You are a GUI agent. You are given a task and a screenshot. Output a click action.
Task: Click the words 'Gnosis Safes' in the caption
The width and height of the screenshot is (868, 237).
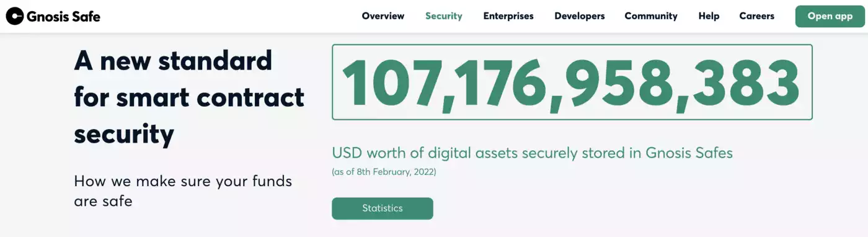click(x=689, y=153)
